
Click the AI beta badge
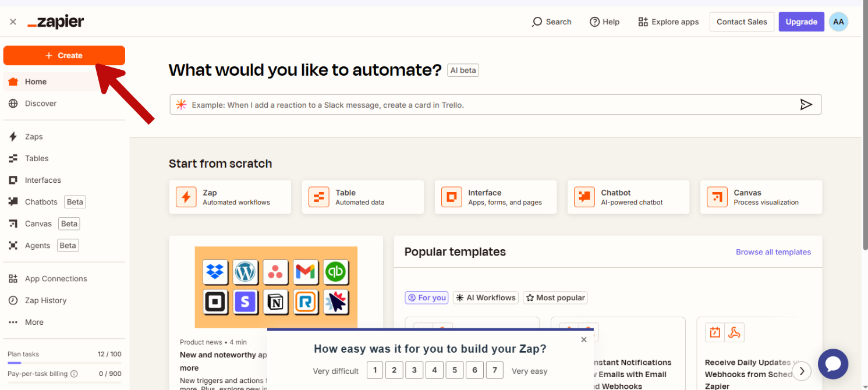[x=463, y=70]
